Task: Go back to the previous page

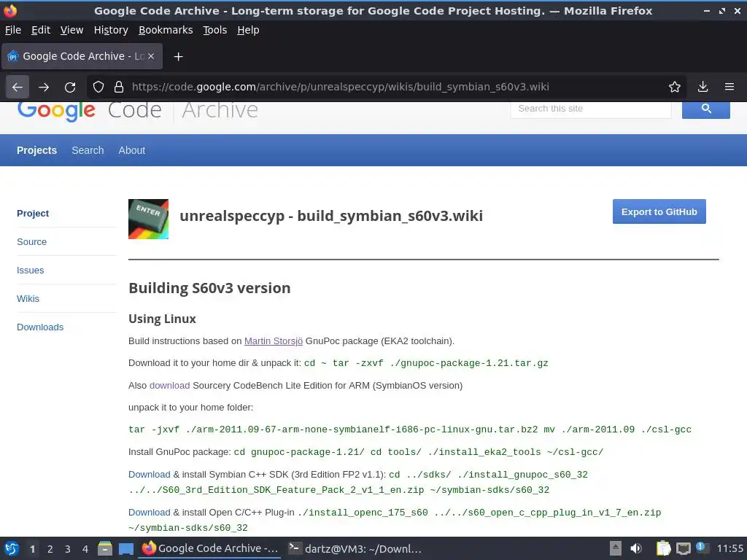Action: pyautogui.click(x=18, y=87)
